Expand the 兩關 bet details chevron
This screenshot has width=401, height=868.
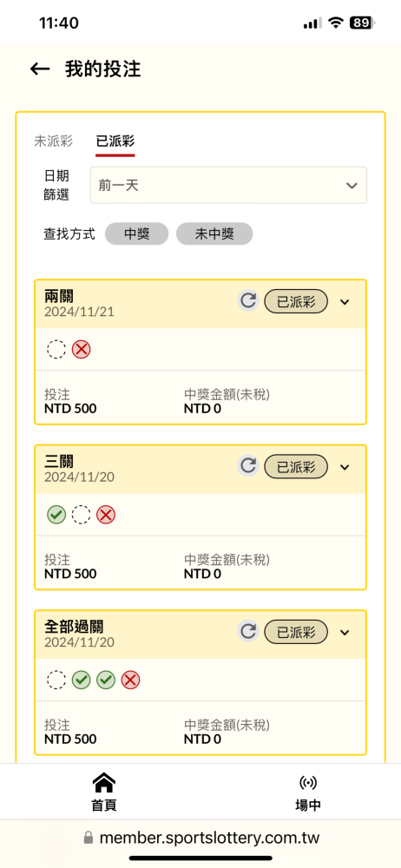(345, 302)
